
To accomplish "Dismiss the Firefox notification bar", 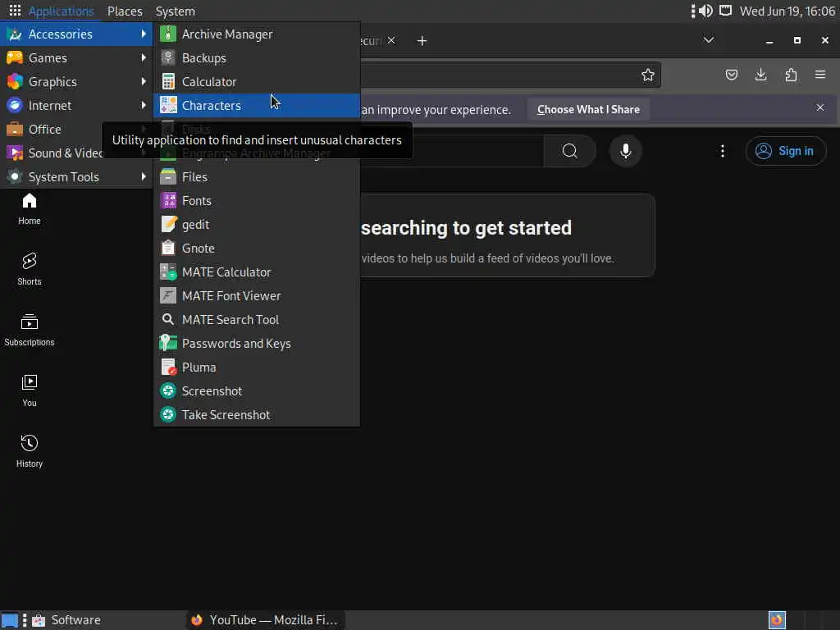I will 820,107.
